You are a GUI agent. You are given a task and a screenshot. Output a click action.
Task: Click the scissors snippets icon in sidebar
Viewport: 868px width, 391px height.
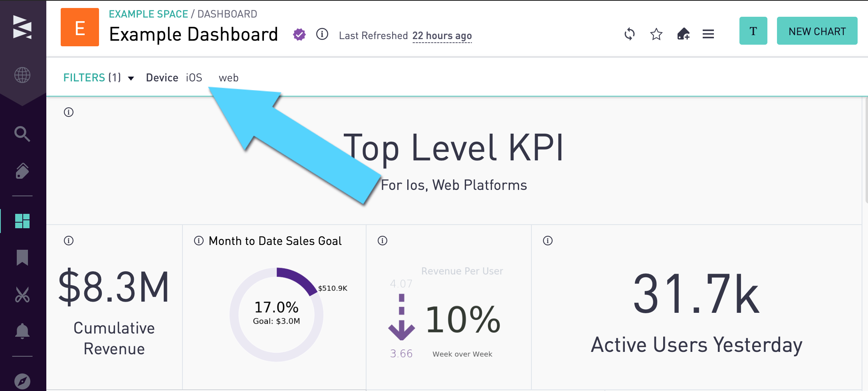[22, 295]
